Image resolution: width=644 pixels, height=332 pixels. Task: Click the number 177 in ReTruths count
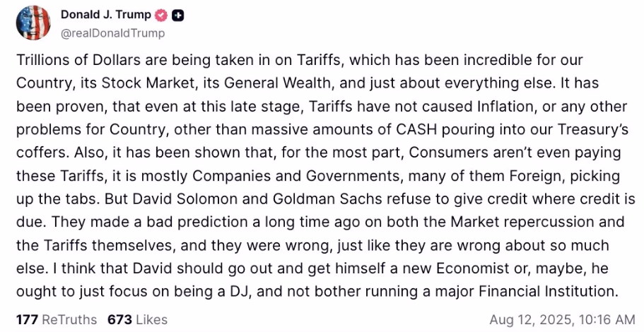point(27,319)
